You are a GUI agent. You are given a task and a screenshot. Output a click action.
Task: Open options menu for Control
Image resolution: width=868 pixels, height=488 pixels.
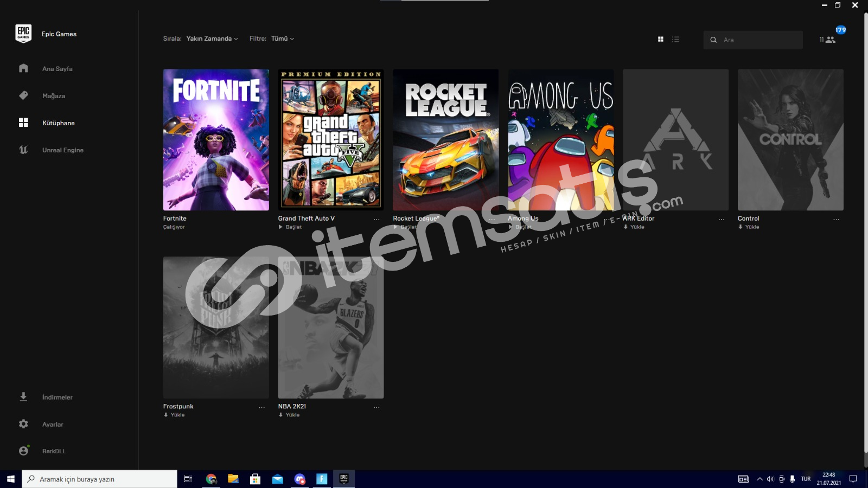coord(837,220)
